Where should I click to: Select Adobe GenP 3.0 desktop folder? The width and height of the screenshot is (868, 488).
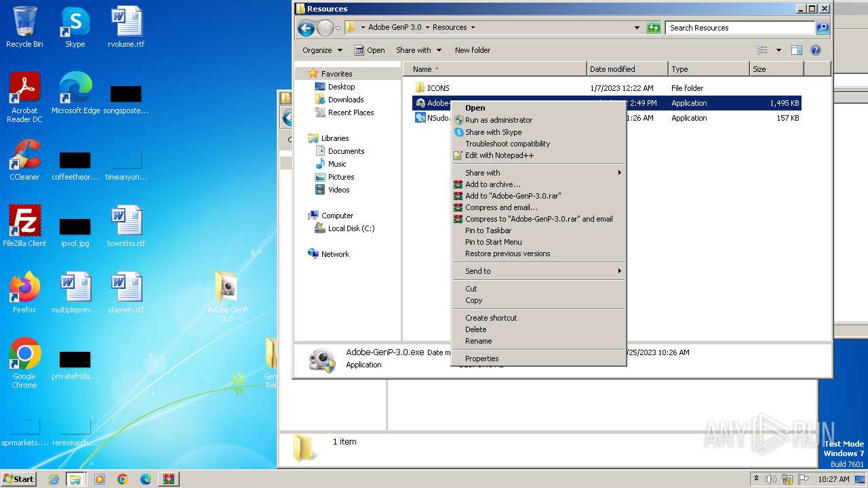[x=228, y=297]
